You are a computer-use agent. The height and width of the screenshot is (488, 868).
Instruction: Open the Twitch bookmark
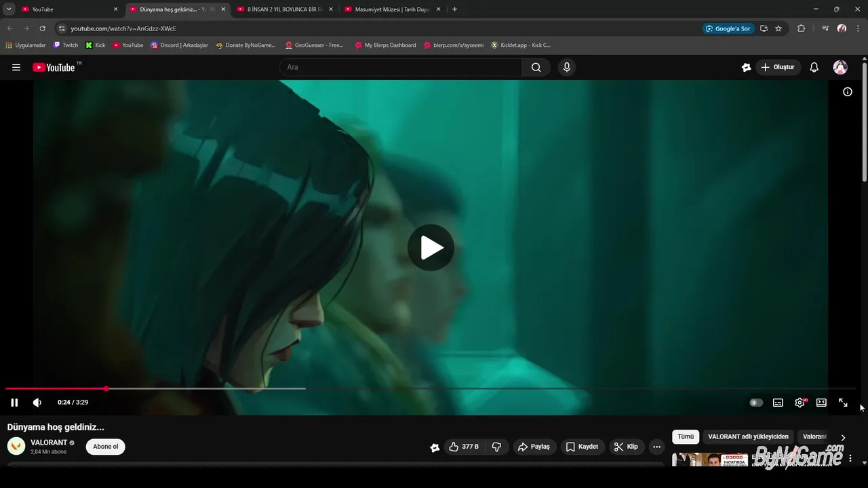coord(66,45)
